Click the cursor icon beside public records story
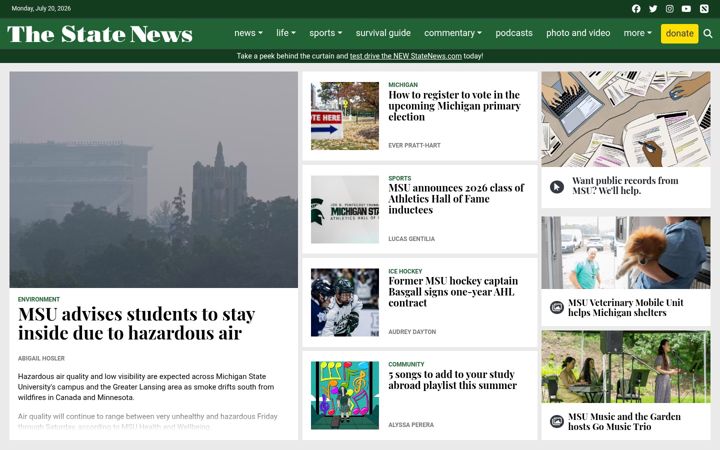Image resolution: width=720 pixels, height=450 pixels. [x=557, y=187]
